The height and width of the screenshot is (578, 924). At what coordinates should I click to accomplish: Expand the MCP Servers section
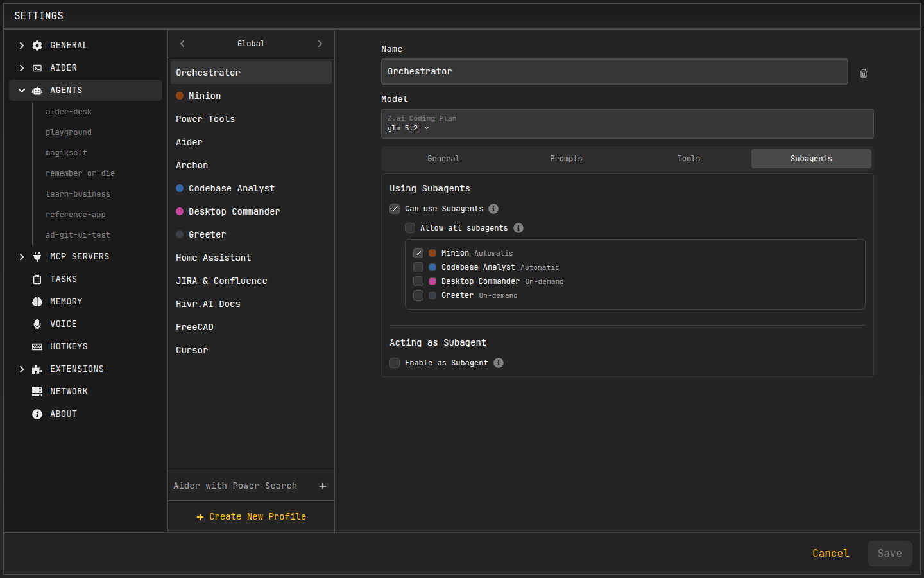click(x=22, y=257)
